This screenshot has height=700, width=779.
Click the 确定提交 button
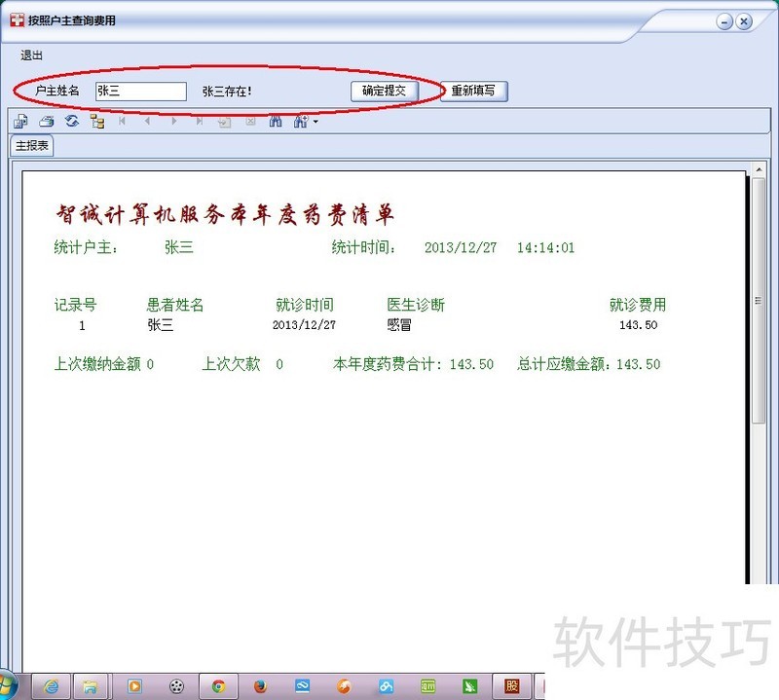[x=384, y=91]
